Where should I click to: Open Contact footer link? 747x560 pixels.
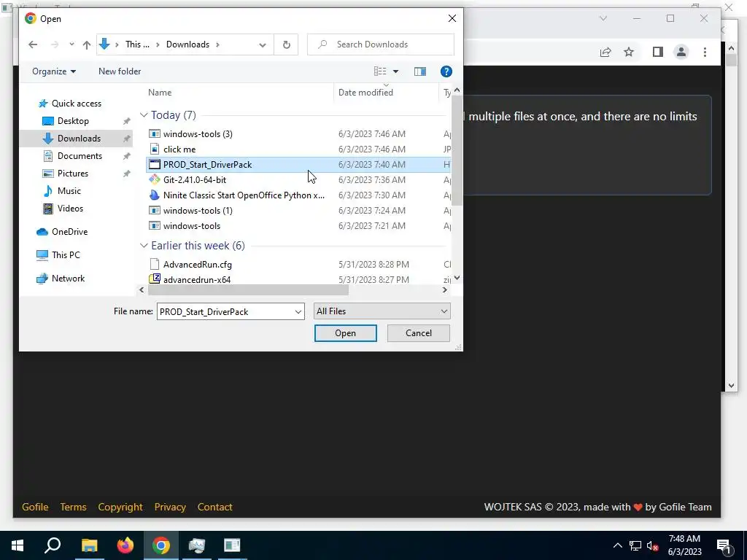coord(215,507)
